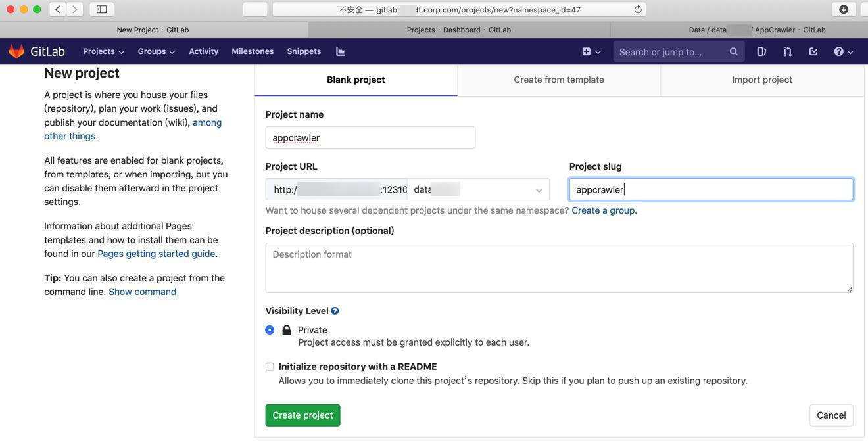
Task: Click the Visibility Level label text
Action: (297, 311)
